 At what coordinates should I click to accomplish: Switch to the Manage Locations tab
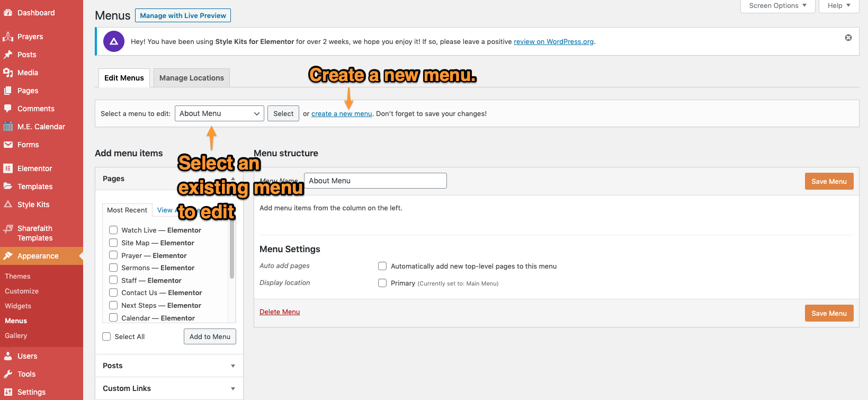[191, 78]
